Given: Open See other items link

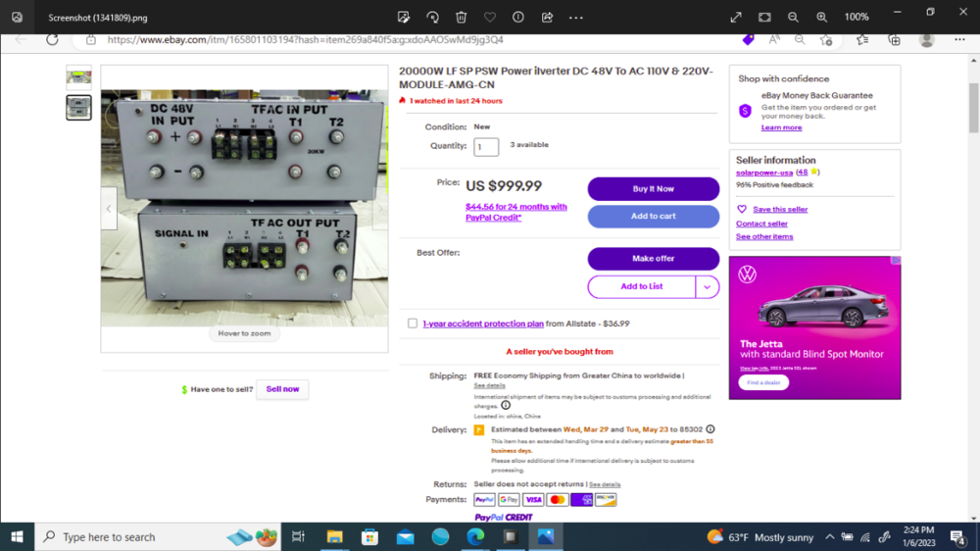Looking at the screenshot, I should (764, 236).
